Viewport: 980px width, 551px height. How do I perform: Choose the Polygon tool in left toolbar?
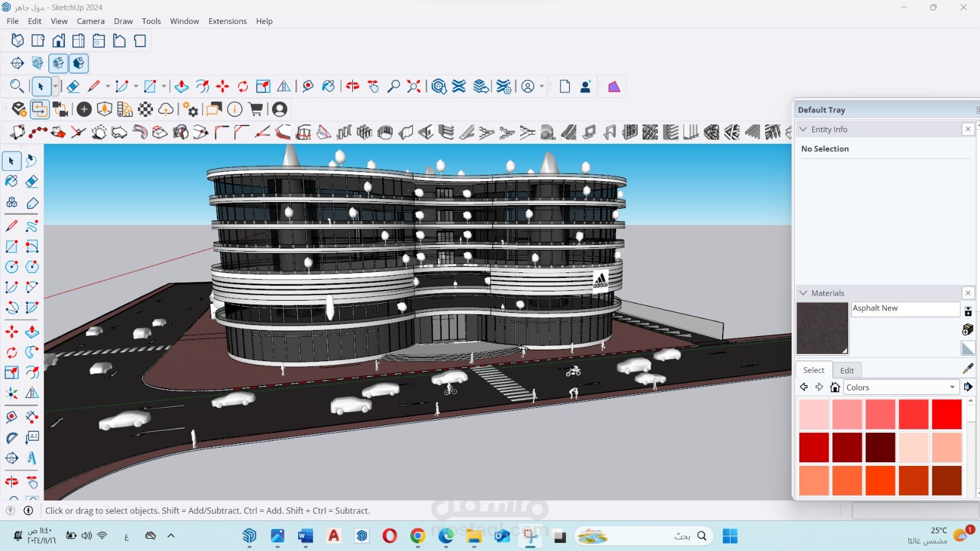click(32, 266)
